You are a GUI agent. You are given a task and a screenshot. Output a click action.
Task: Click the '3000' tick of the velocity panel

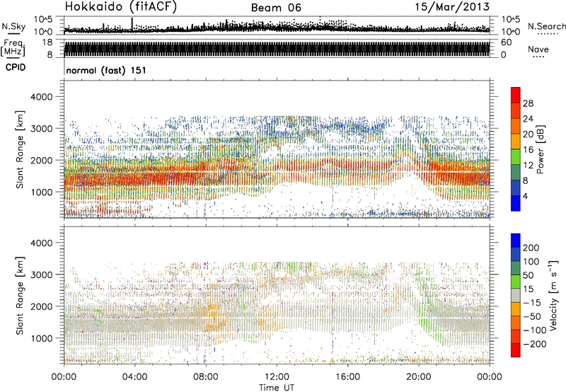pos(42,275)
